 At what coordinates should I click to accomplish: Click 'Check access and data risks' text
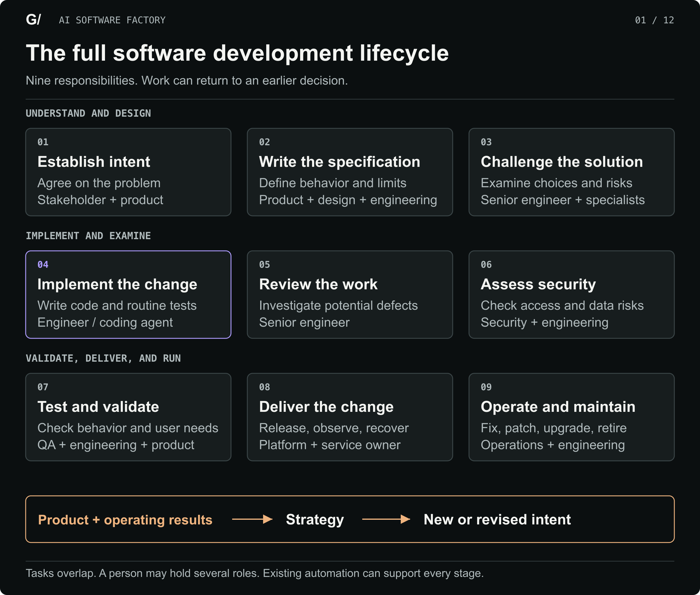point(562,306)
